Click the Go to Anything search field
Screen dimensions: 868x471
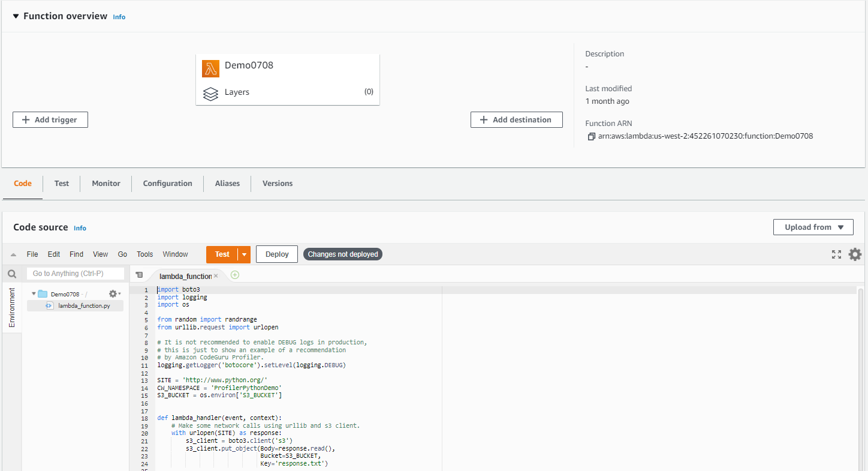pyautogui.click(x=76, y=273)
